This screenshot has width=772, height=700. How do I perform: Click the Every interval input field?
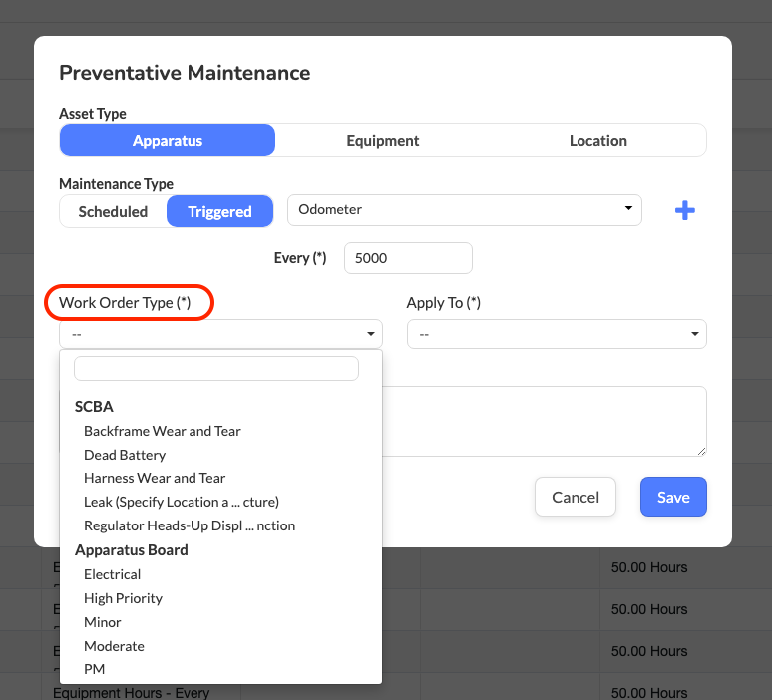[407, 258]
